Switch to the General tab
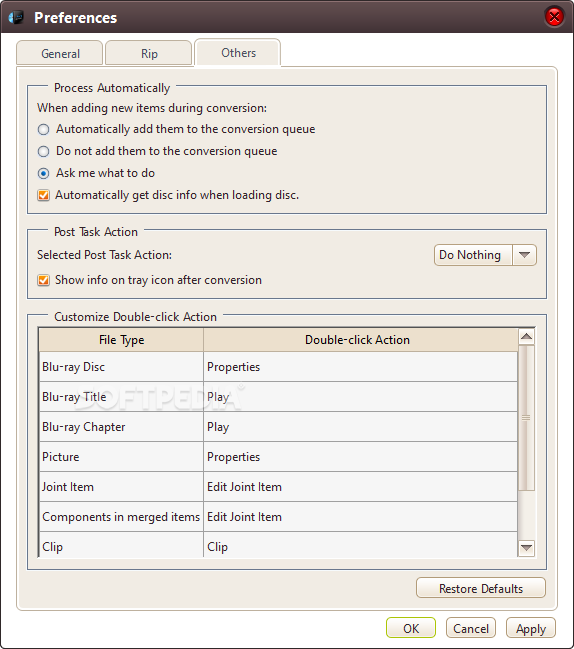 pos(60,53)
